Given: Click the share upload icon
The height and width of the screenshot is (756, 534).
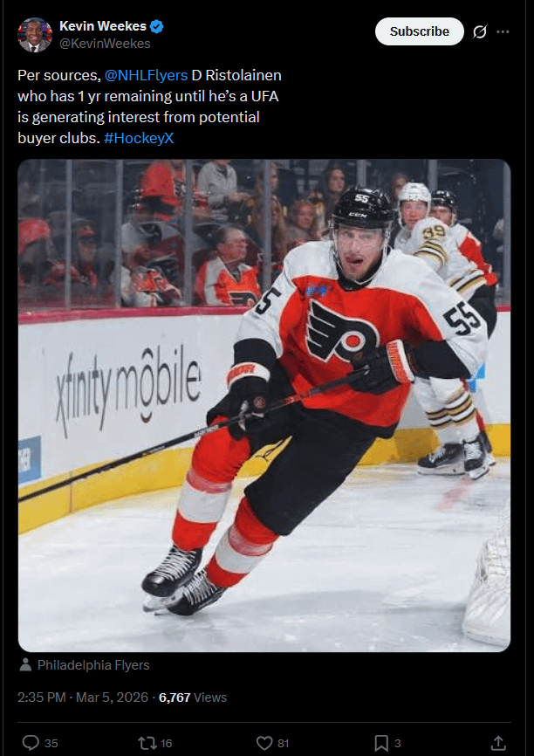Looking at the screenshot, I should coord(499,743).
